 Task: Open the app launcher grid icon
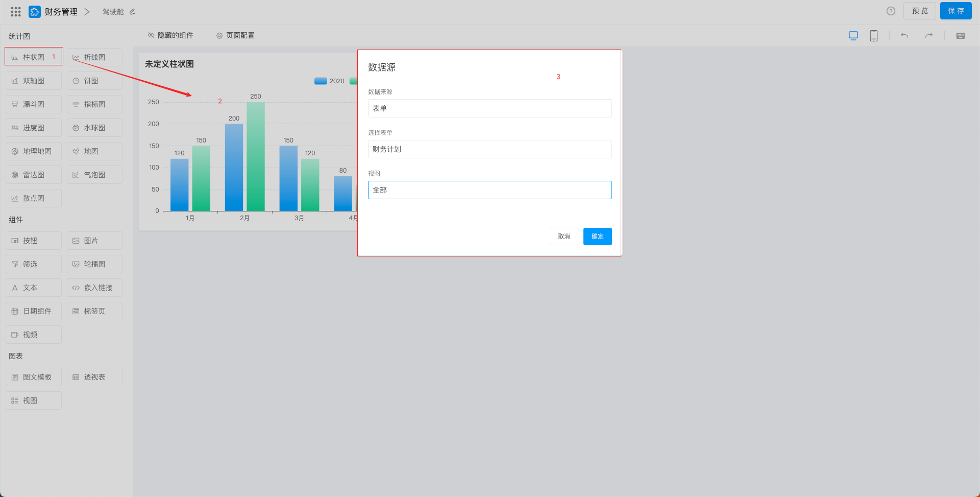point(16,11)
